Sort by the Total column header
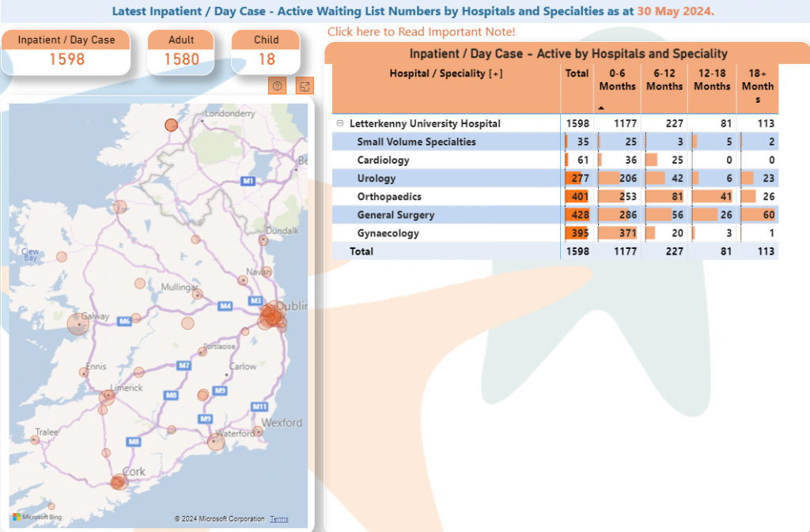This screenshot has width=810, height=532. (577, 73)
